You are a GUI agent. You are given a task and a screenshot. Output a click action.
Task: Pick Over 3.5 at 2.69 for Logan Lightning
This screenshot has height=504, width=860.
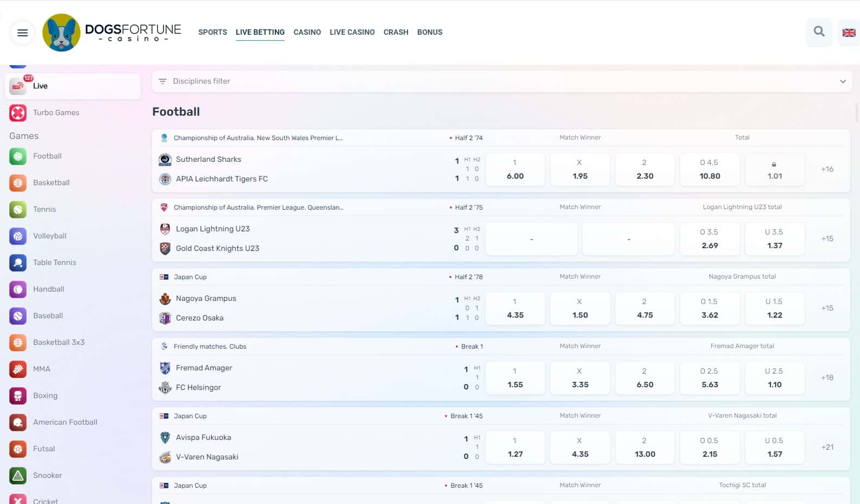(x=710, y=239)
